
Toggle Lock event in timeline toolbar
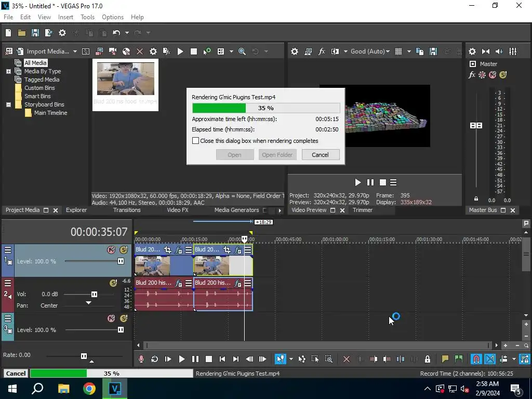428,359
